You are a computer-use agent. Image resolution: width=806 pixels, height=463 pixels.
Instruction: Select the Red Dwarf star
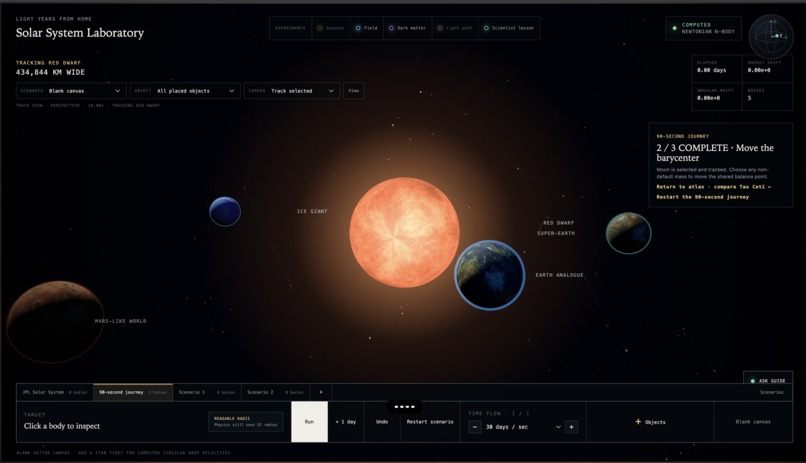[x=405, y=232]
